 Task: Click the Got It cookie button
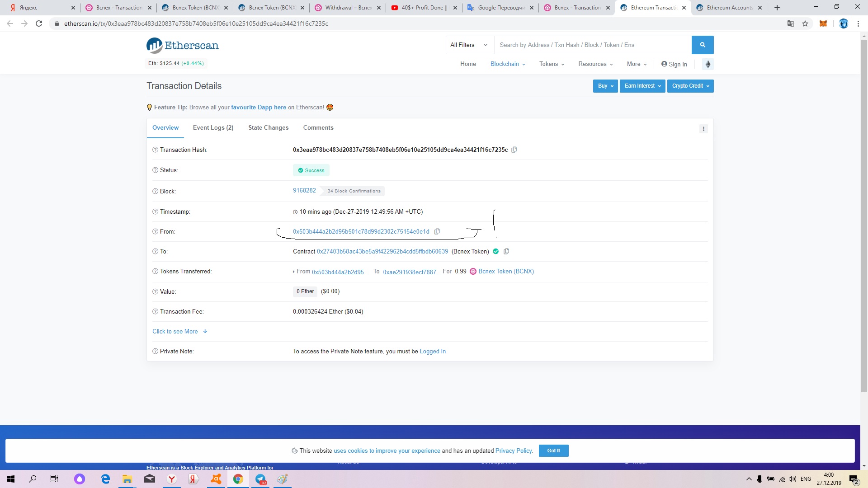[x=553, y=451]
